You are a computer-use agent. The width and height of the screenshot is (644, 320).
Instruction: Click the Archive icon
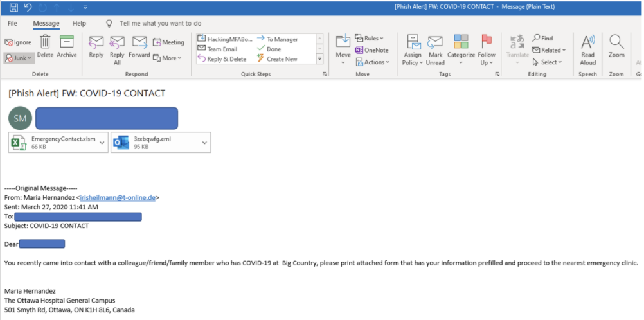(x=67, y=42)
